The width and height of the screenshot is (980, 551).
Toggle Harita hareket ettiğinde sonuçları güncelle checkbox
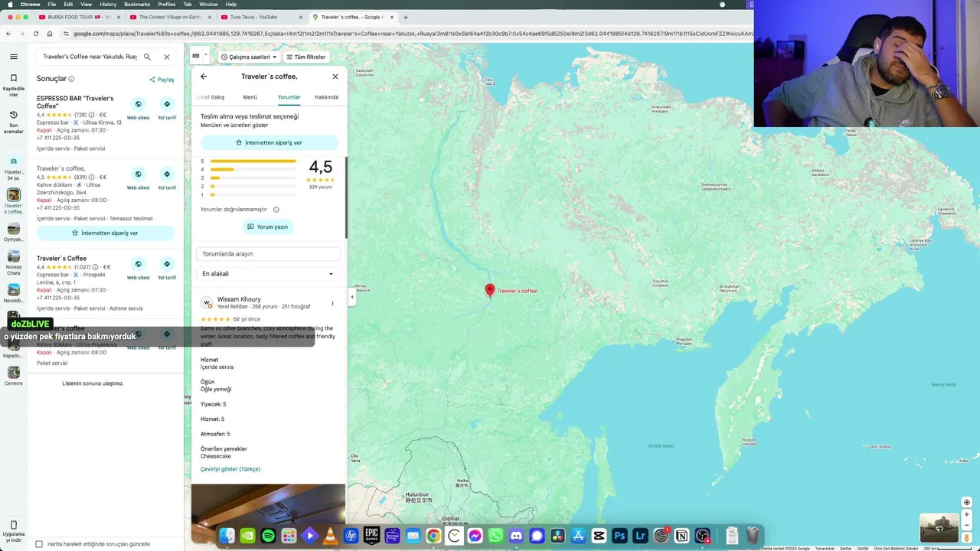[39, 544]
